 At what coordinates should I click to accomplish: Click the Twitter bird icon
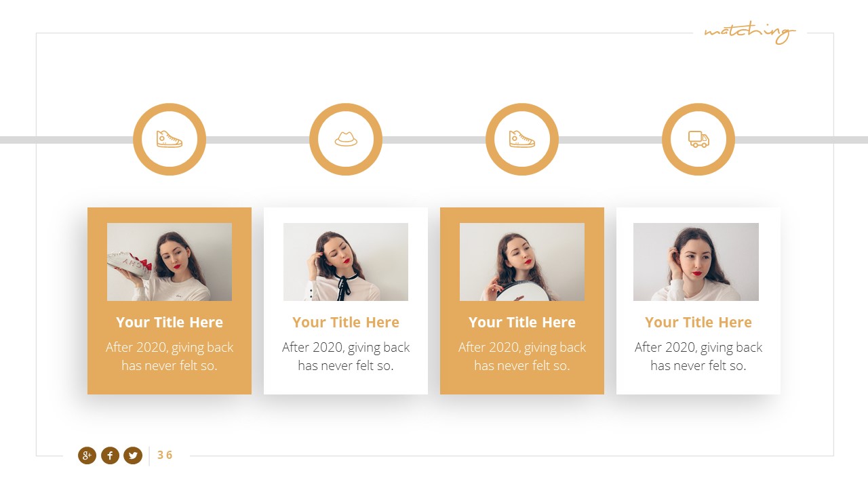click(133, 455)
